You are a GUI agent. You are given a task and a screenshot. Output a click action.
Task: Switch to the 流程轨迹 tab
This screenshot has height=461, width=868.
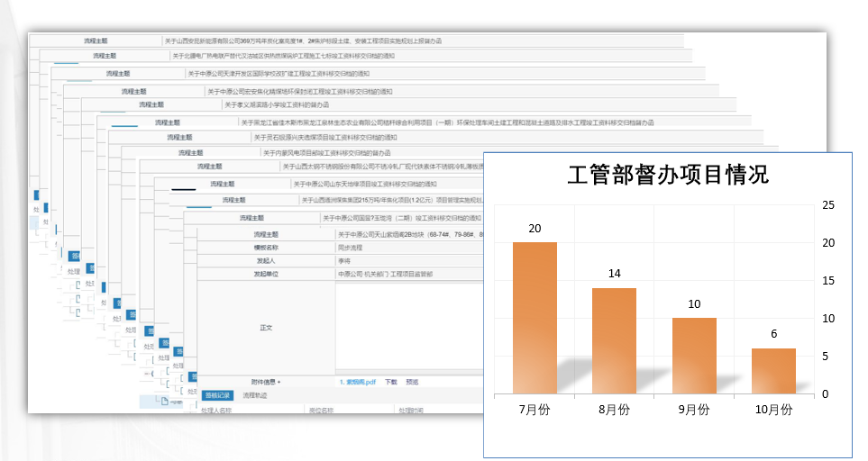tap(255, 395)
